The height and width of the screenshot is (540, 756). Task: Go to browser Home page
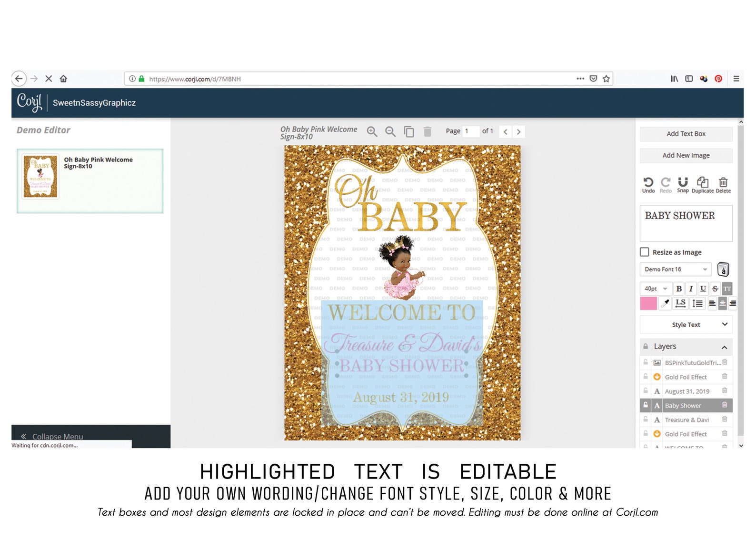point(63,79)
